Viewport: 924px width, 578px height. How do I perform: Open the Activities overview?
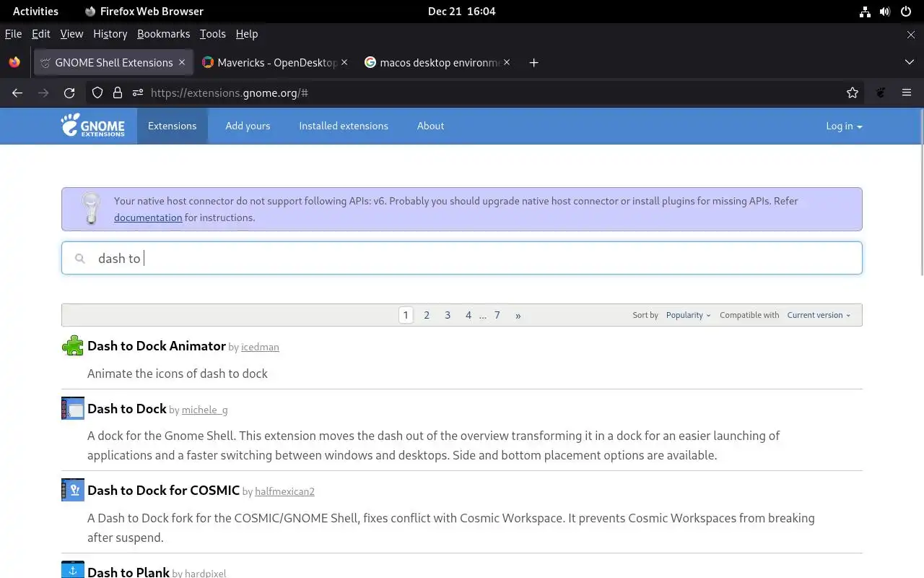click(x=35, y=12)
